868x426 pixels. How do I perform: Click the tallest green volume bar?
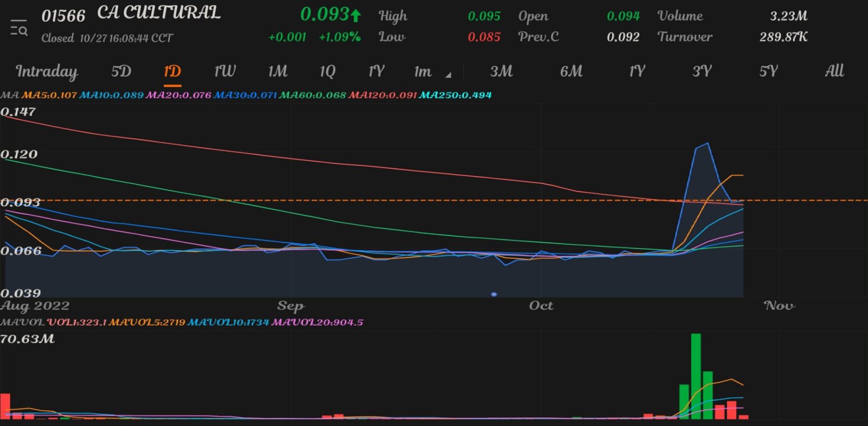coord(696,376)
